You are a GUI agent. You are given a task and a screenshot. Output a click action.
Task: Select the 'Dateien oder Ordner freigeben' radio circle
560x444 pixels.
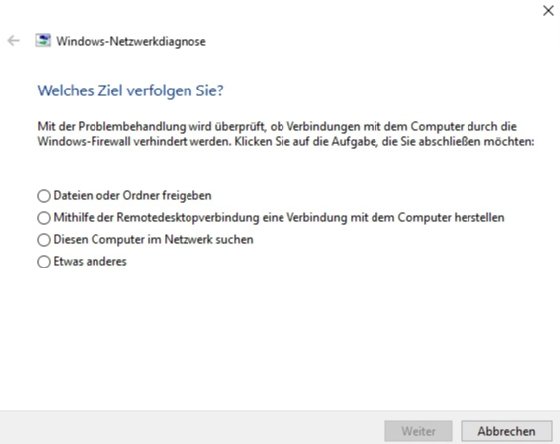pos(44,196)
